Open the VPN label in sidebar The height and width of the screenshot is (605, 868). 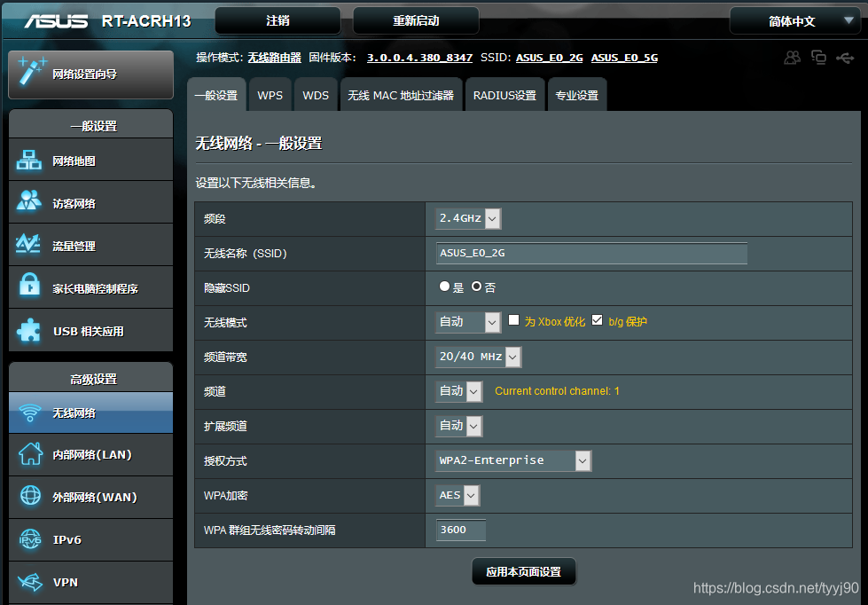[x=66, y=582]
